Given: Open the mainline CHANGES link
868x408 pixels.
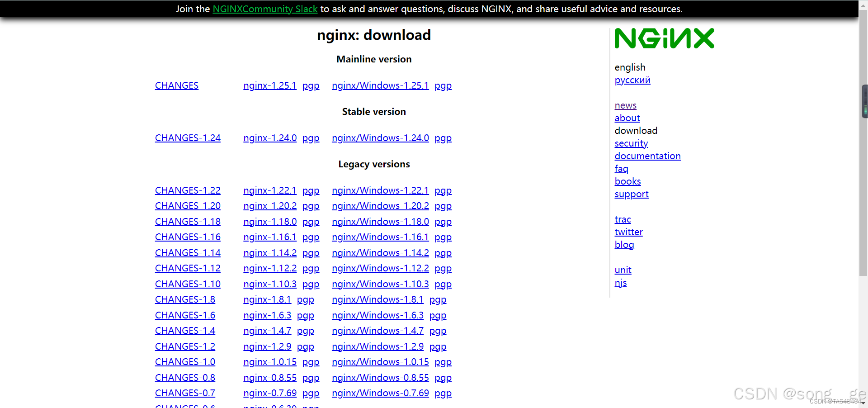Looking at the screenshot, I should pos(177,85).
